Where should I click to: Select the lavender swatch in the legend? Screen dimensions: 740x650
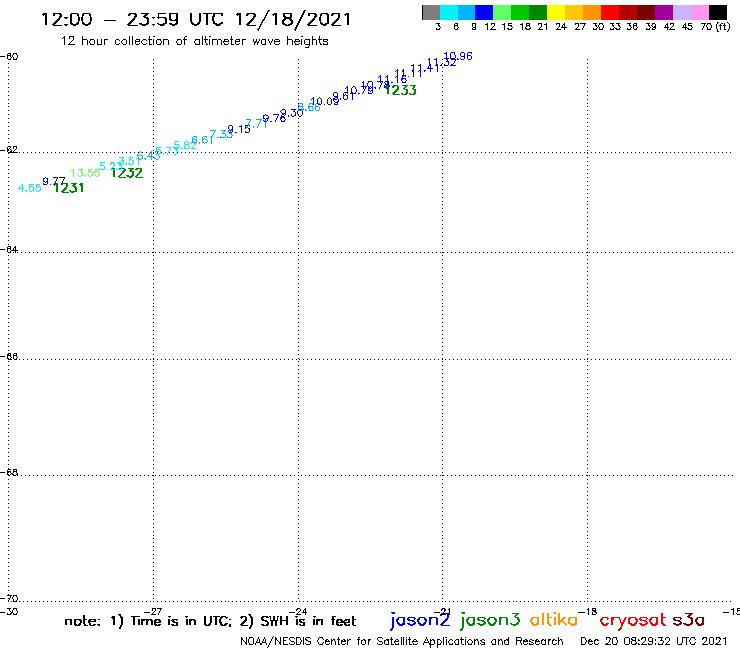coord(681,12)
